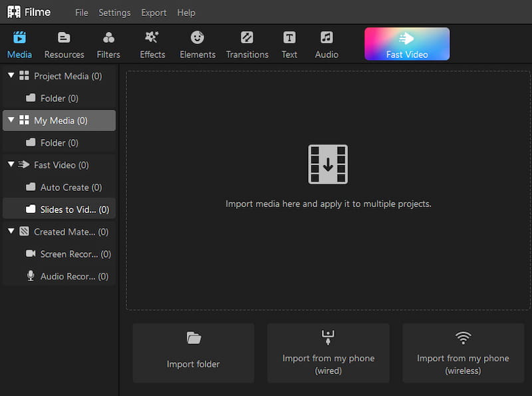Select the Filters icon in toolbar
Viewport: 532px width, 396px height.
coord(108,38)
